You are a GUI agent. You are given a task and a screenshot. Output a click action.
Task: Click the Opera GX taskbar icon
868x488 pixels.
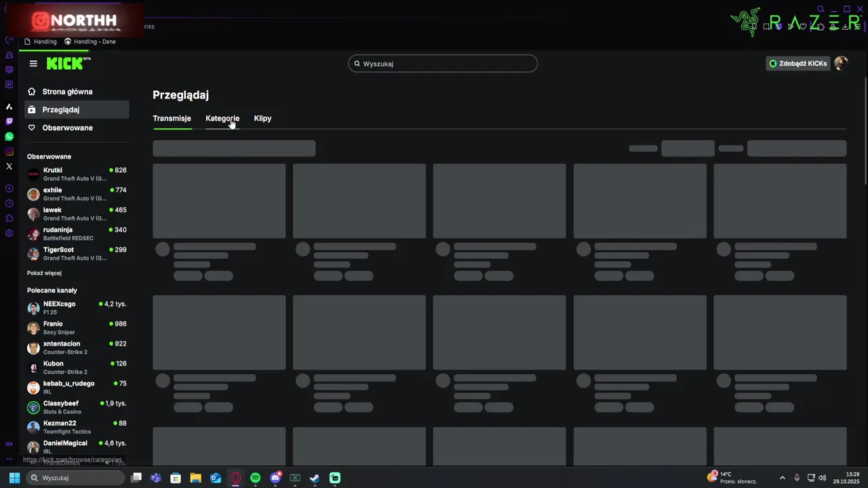click(235, 478)
